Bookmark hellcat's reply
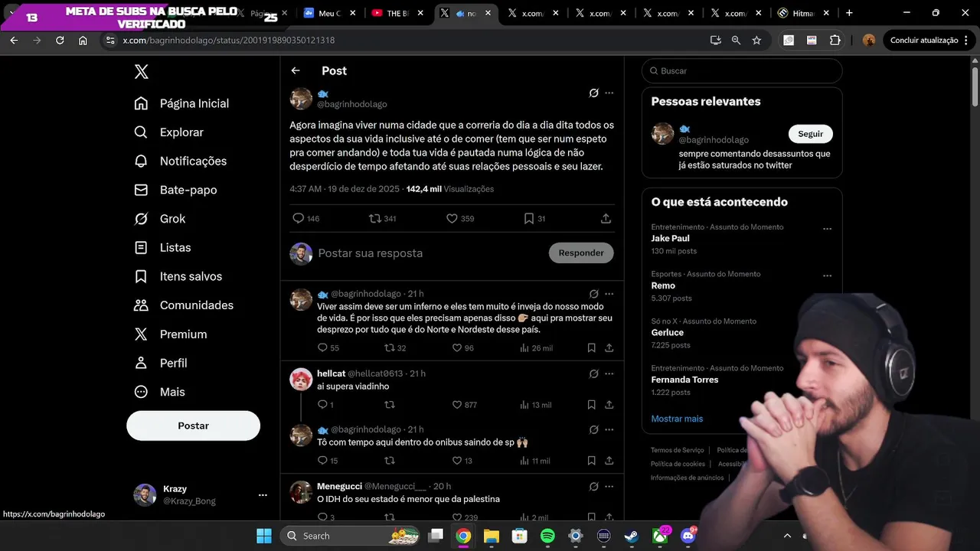 (x=592, y=405)
